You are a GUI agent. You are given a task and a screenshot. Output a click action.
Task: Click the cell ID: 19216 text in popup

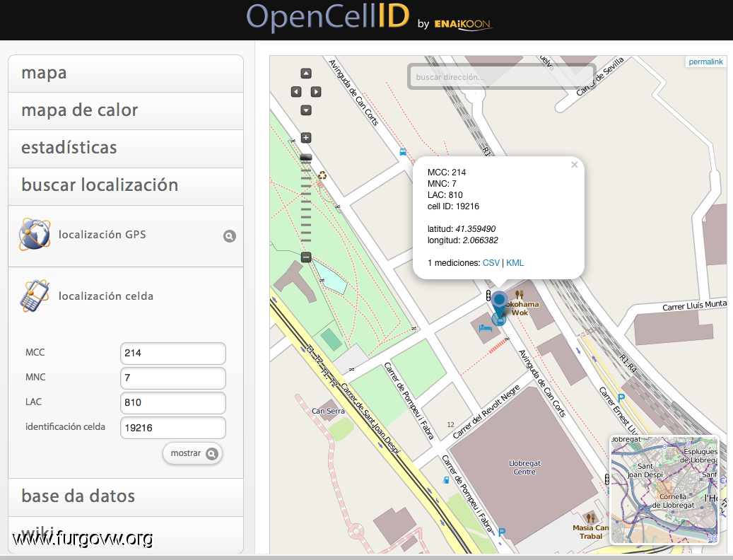(x=453, y=206)
